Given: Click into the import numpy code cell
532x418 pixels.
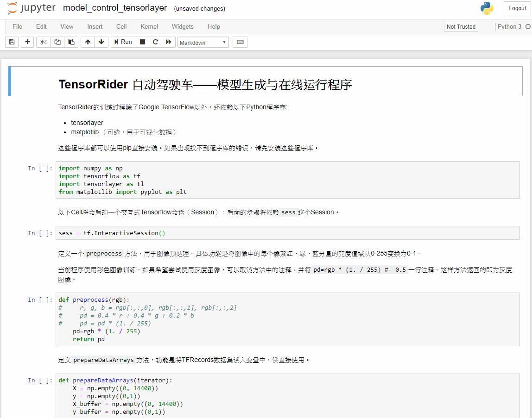Looking at the screenshot, I should [288, 180].
